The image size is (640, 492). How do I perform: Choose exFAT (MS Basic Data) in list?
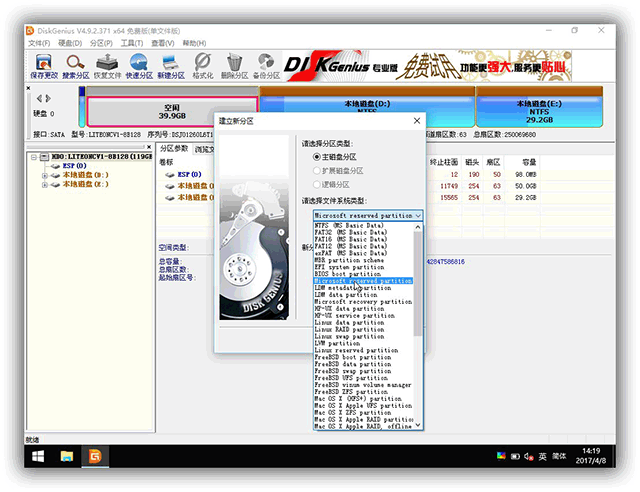363,253
